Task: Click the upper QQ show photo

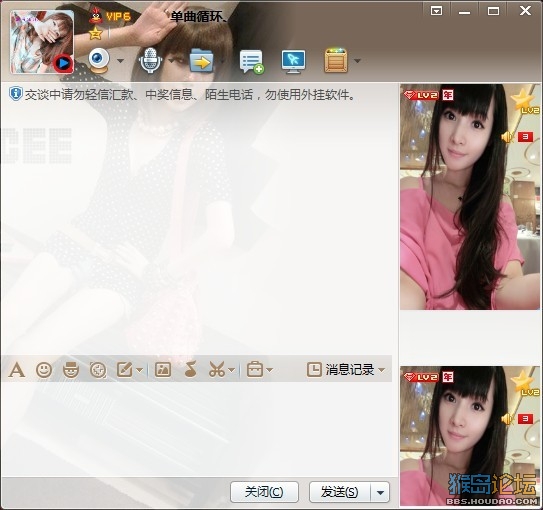Action: (470, 197)
